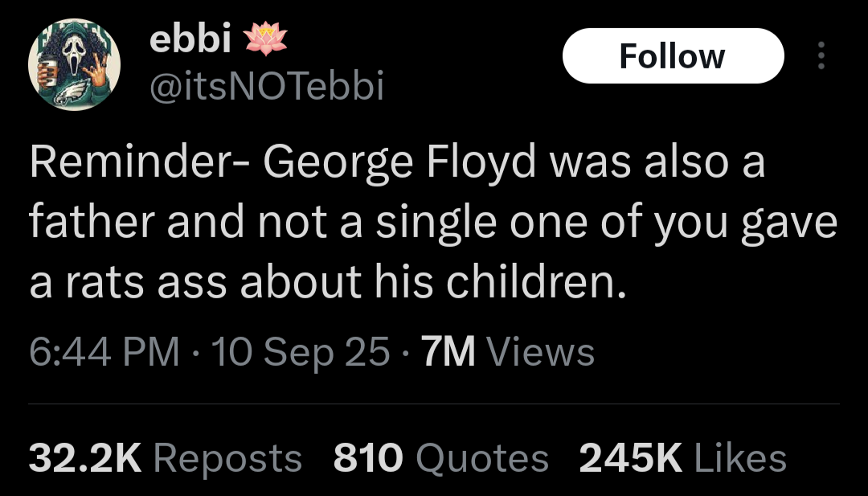Follow the ebbi account

673,56
